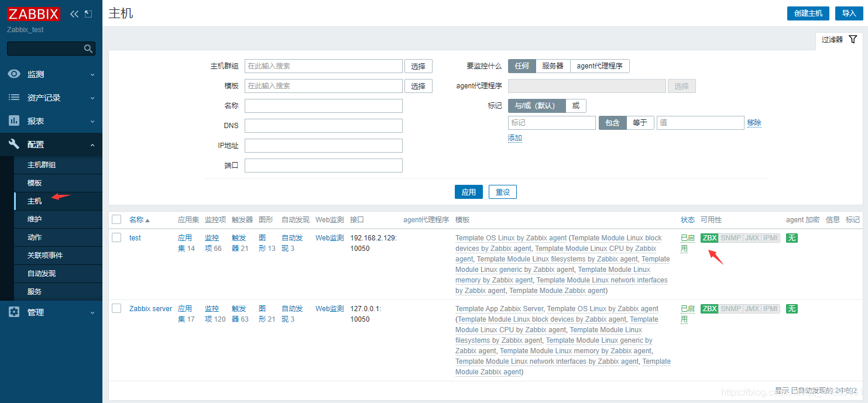Select 任何 monitoring option
The width and height of the screenshot is (868, 403).
tap(522, 66)
